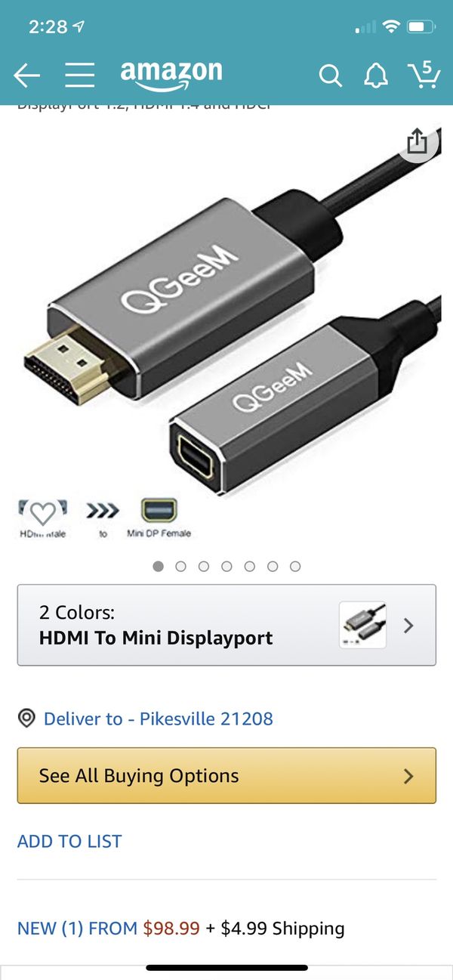Tap the color variant thumbnail image

(362, 625)
